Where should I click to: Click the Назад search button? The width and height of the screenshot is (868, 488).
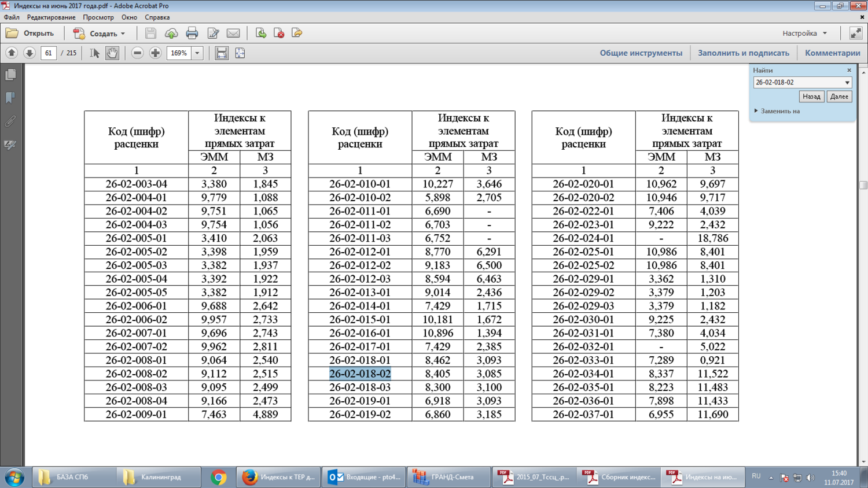[x=811, y=97]
